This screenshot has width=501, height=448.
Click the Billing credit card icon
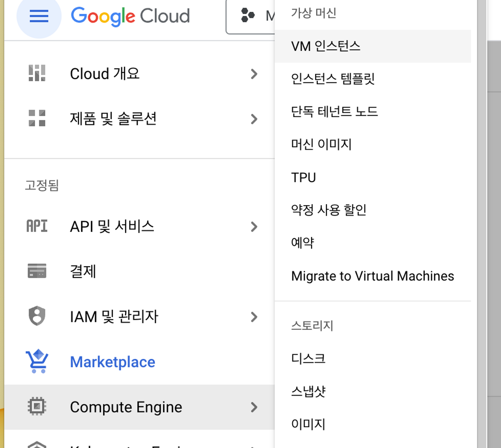tap(37, 271)
